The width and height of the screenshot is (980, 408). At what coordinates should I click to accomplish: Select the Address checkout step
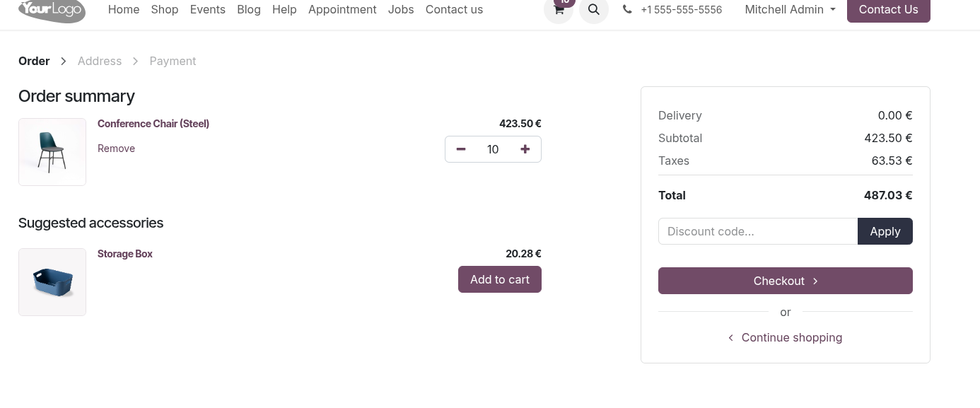pos(100,62)
